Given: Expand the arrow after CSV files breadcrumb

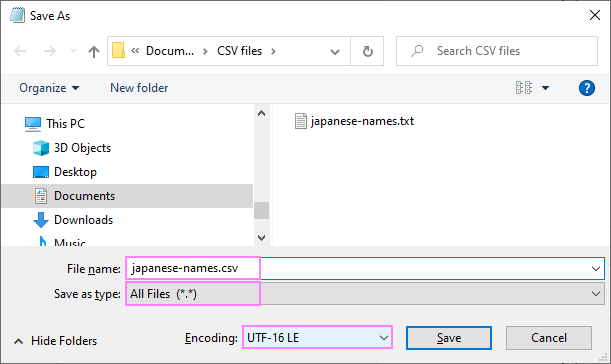Looking at the screenshot, I should pos(273,51).
